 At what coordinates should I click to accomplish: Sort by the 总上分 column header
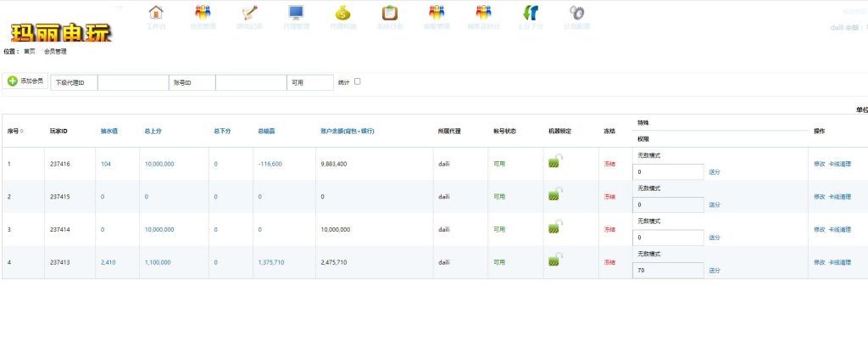[x=153, y=132]
